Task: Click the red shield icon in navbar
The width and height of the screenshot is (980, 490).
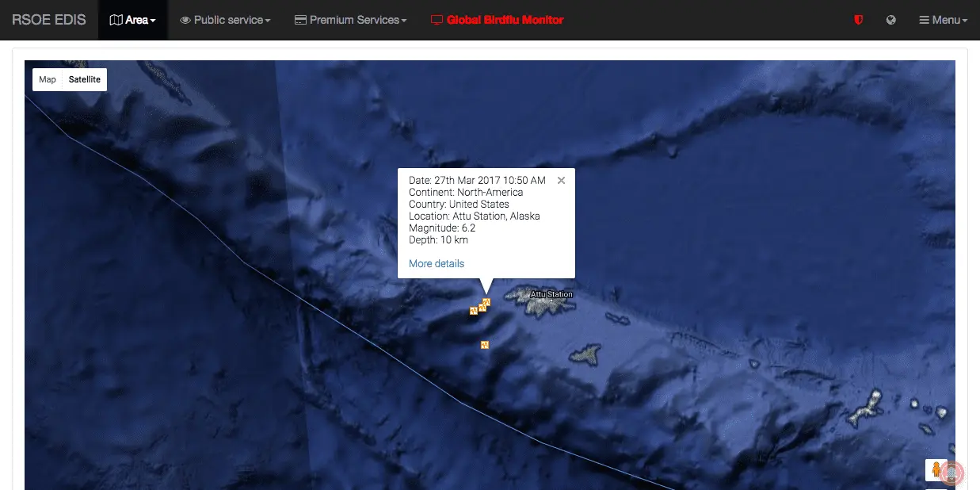Action: pyautogui.click(x=858, y=20)
